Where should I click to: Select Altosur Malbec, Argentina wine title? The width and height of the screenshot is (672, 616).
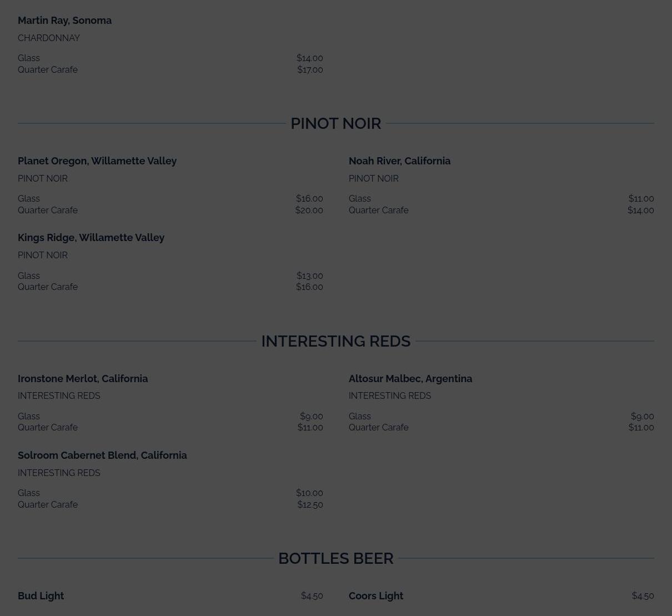410,379
